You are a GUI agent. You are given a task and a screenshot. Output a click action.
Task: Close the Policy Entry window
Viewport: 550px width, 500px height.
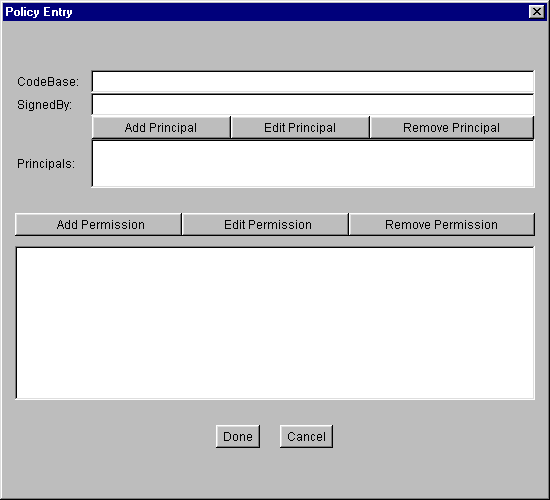pyautogui.click(x=537, y=12)
